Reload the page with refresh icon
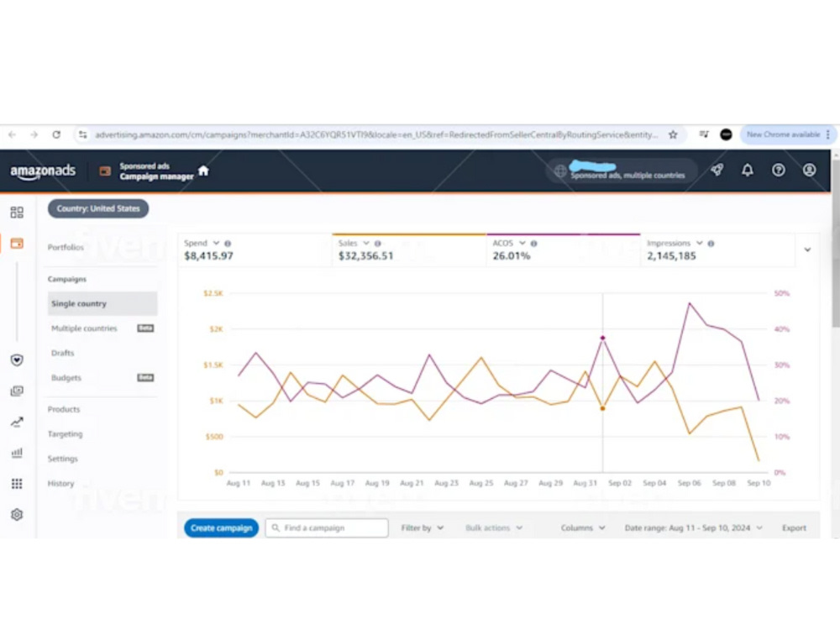840x630 pixels. (56, 135)
